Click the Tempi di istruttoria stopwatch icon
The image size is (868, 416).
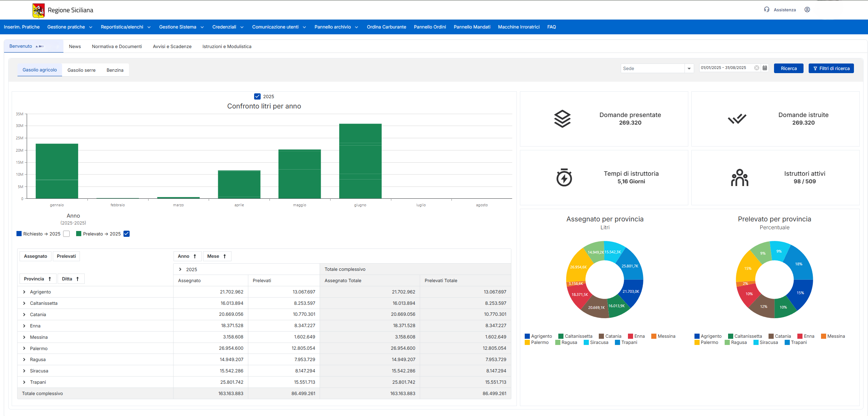click(x=564, y=177)
